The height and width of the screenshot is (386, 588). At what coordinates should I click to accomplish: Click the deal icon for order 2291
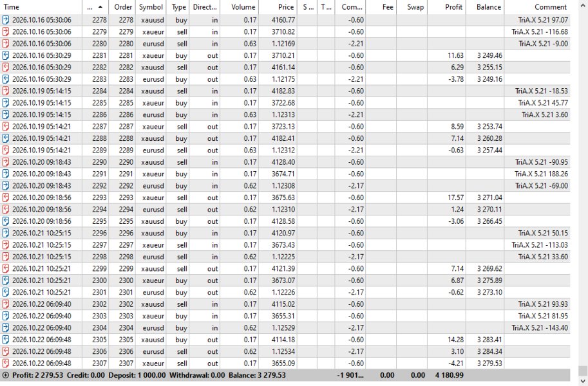click(6, 174)
